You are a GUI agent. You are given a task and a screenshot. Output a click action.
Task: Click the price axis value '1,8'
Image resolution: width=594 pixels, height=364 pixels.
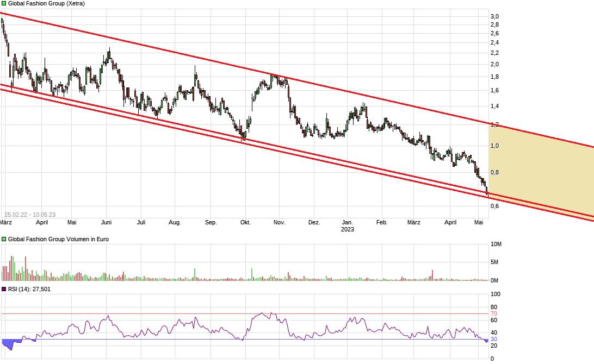pyautogui.click(x=495, y=77)
